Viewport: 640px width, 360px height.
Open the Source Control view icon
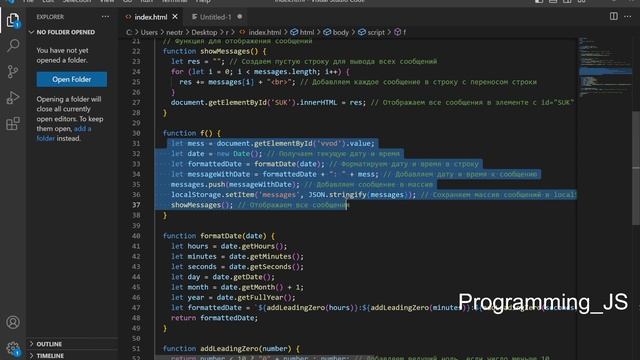click(x=13, y=71)
